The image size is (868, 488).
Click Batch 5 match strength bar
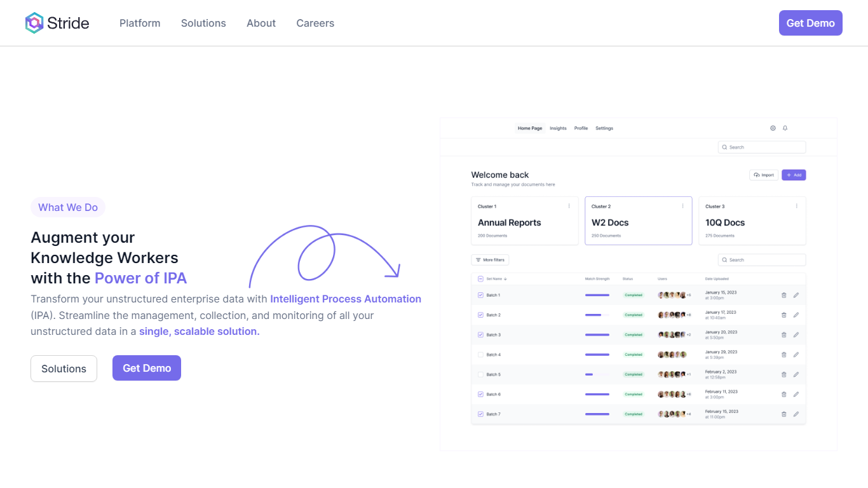[597, 374]
